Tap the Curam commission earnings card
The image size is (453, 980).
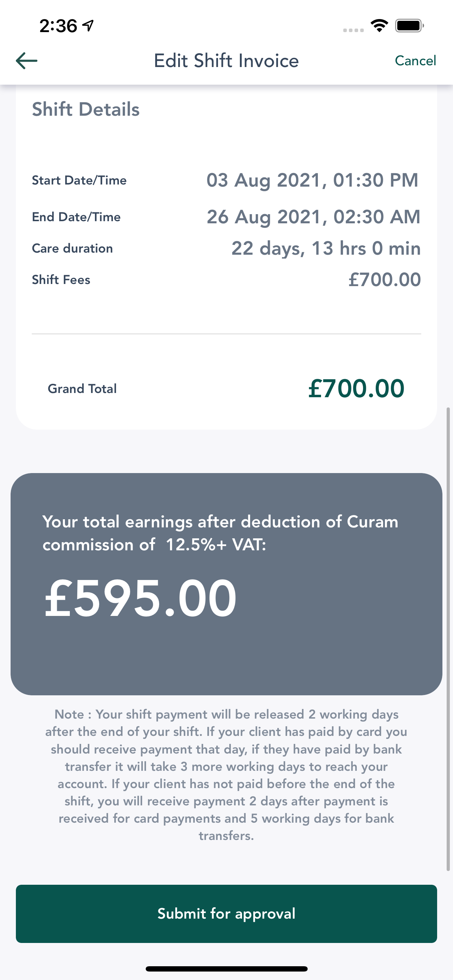(226, 584)
